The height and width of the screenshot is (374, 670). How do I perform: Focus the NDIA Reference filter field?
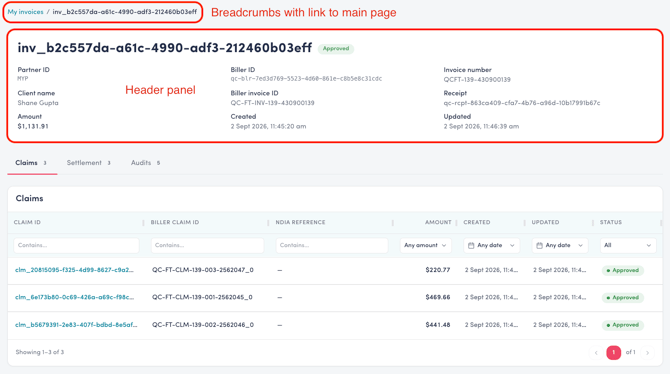[332, 245]
